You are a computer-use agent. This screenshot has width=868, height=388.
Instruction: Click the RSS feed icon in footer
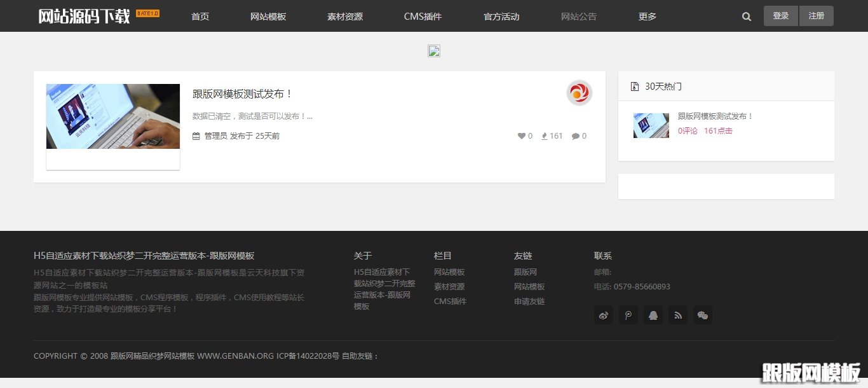677,315
